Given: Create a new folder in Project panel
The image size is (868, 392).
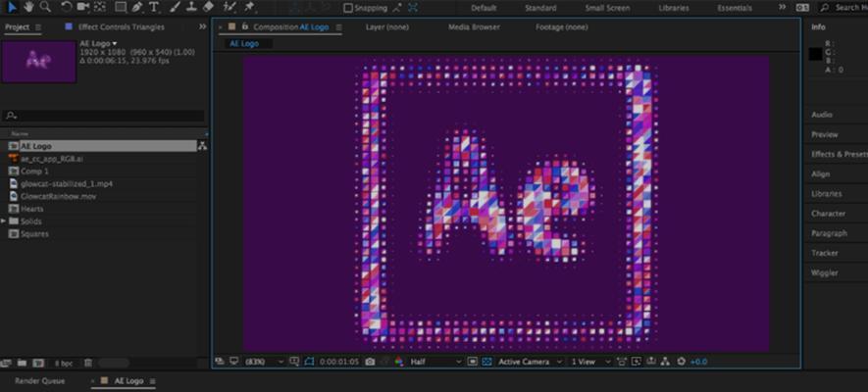Looking at the screenshot, I should coord(22,364).
